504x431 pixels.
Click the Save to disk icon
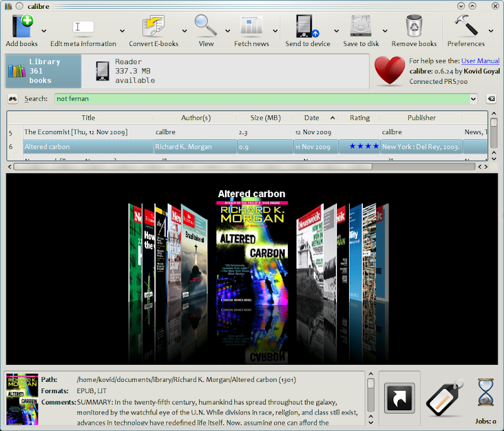tap(360, 26)
